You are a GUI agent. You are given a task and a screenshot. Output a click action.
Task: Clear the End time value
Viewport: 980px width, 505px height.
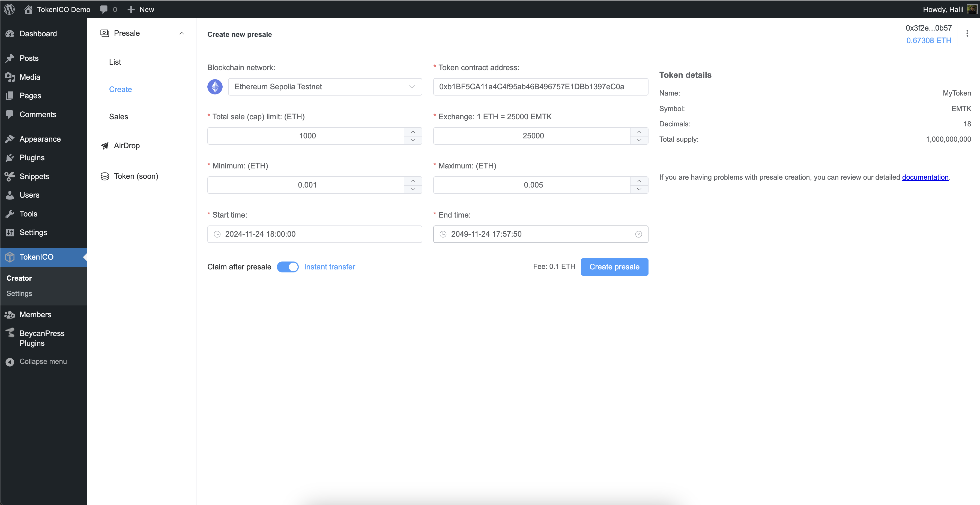(639, 234)
